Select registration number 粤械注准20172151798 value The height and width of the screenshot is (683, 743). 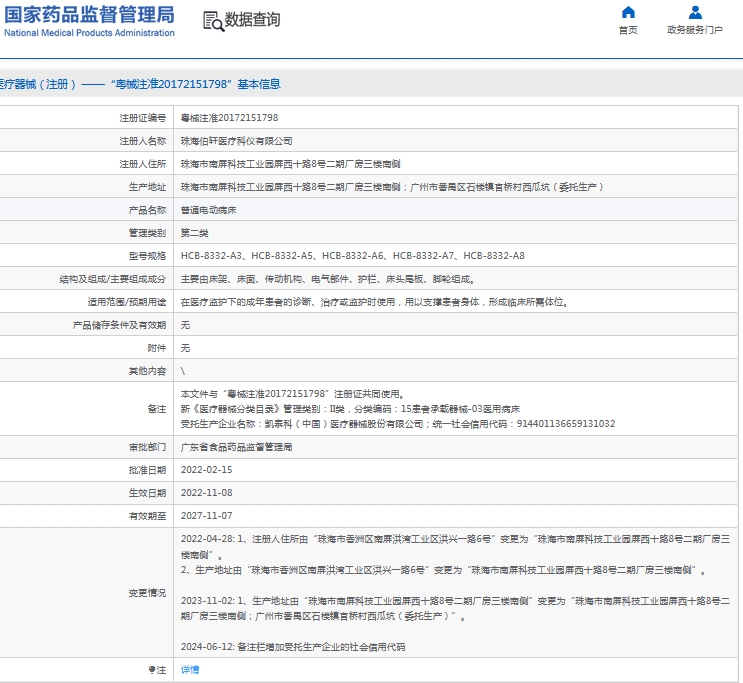point(229,118)
